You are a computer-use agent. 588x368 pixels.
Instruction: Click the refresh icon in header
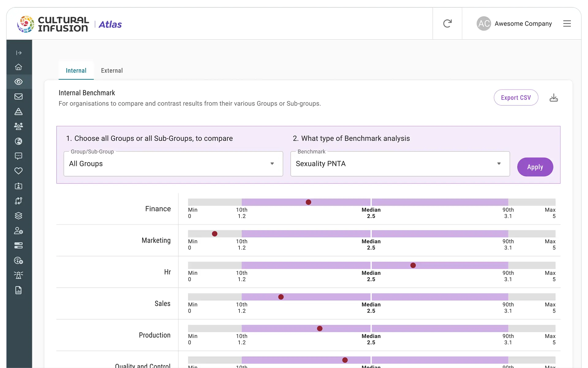click(447, 24)
